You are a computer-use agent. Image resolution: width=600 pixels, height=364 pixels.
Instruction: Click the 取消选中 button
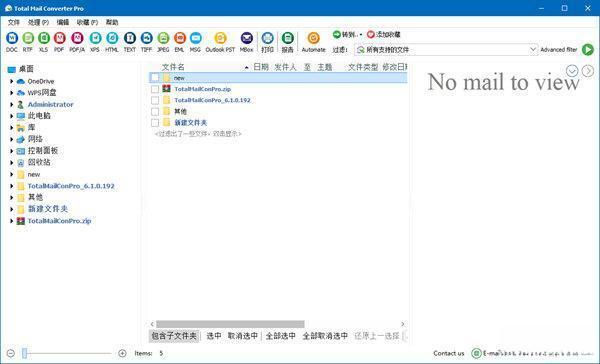click(243, 336)
